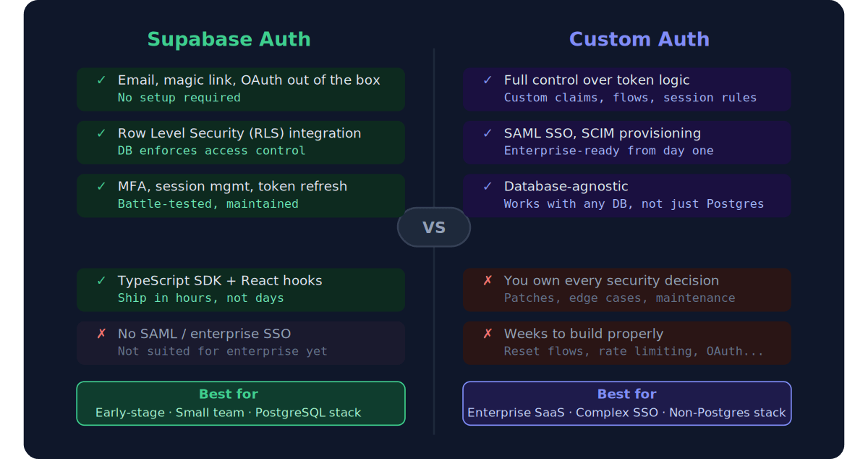Select the Custom Auth Best for box heading
The image size is (868, 459).
click(x=627, y=395)
